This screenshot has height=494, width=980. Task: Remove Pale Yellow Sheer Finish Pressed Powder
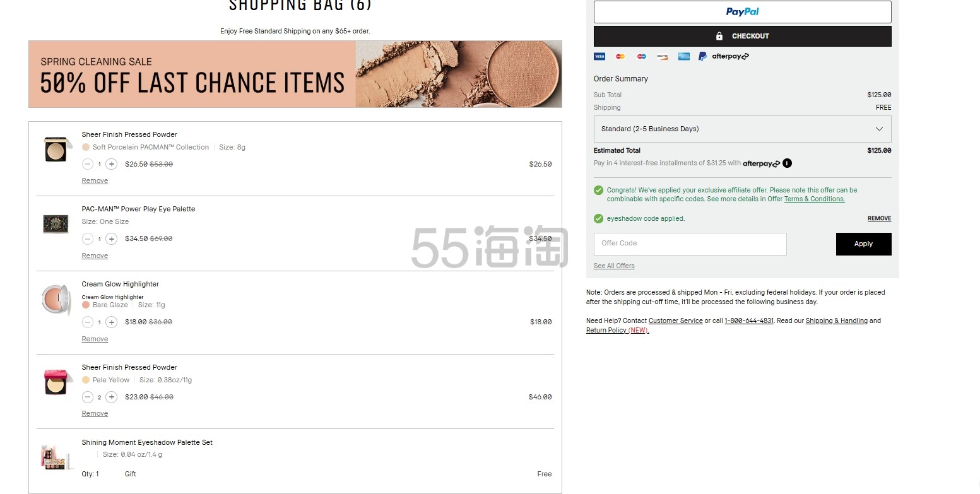[95, 414]
